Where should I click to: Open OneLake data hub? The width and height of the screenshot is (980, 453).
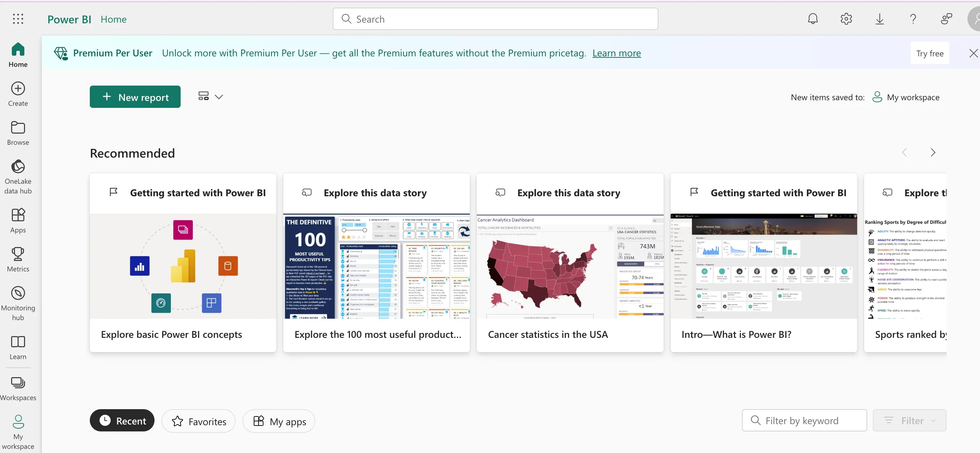pyautogui.click(x=17, y=178)
